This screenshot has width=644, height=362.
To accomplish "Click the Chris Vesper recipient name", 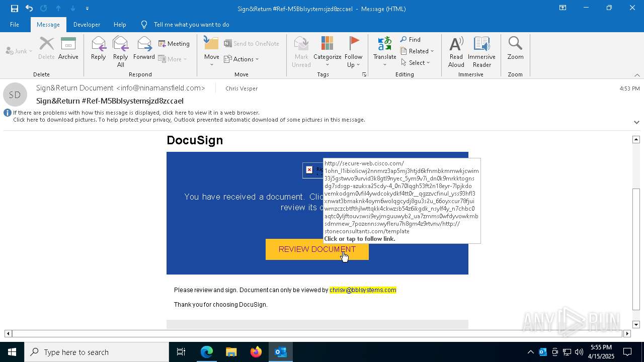I will click(x=242, y=88).
